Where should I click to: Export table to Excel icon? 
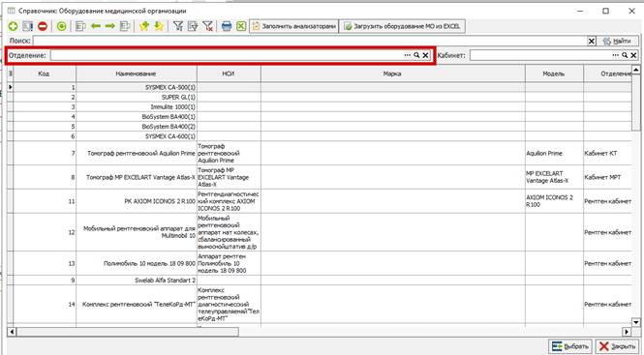[x=241, y=27]
